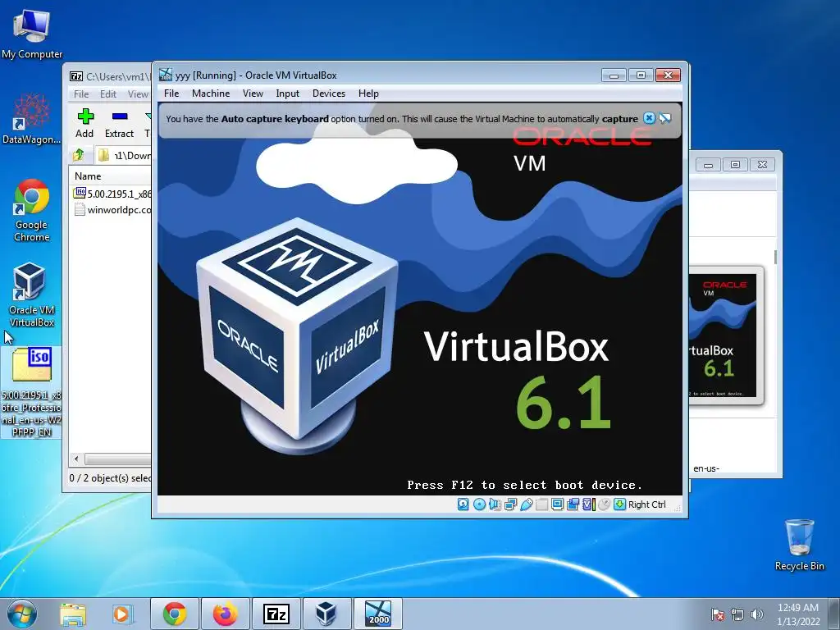Screen dimensions: 840x630
Task: Select the 5.00.2195.1_x86 ISO file in 7-Zip
Action: pos(112,194)
